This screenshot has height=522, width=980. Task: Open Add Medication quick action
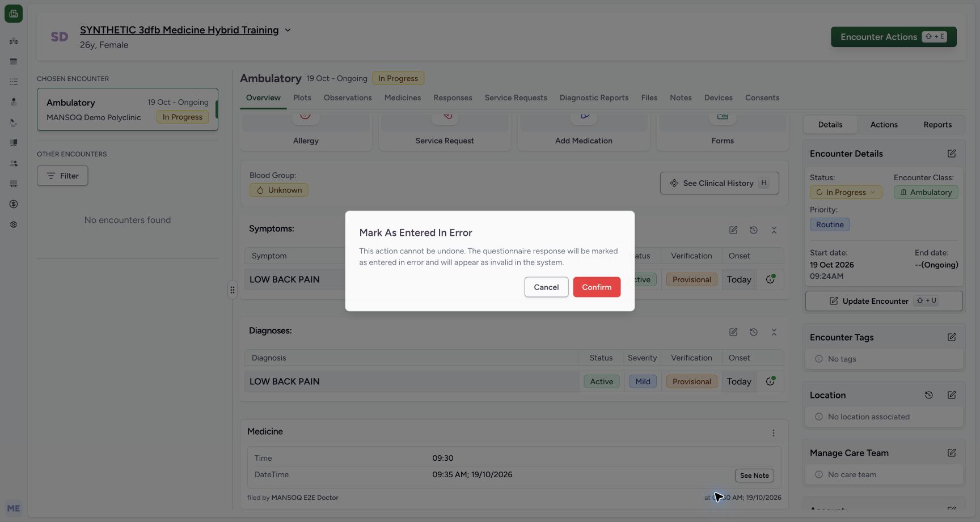click(584, 133)
